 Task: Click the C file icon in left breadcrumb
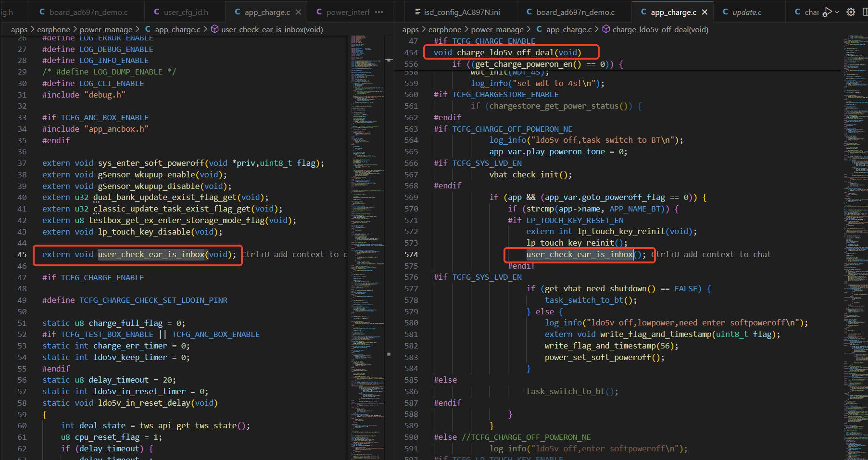click(x=148, y=29)
